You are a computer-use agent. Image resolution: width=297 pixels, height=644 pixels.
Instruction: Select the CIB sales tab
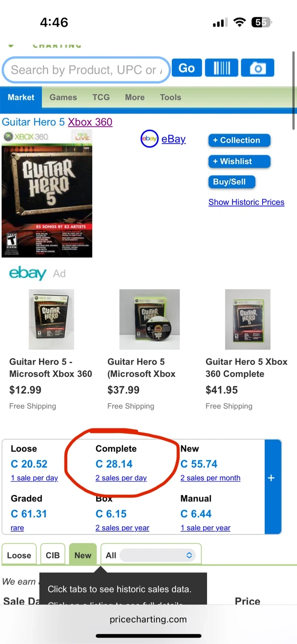(x=53, y=555)
